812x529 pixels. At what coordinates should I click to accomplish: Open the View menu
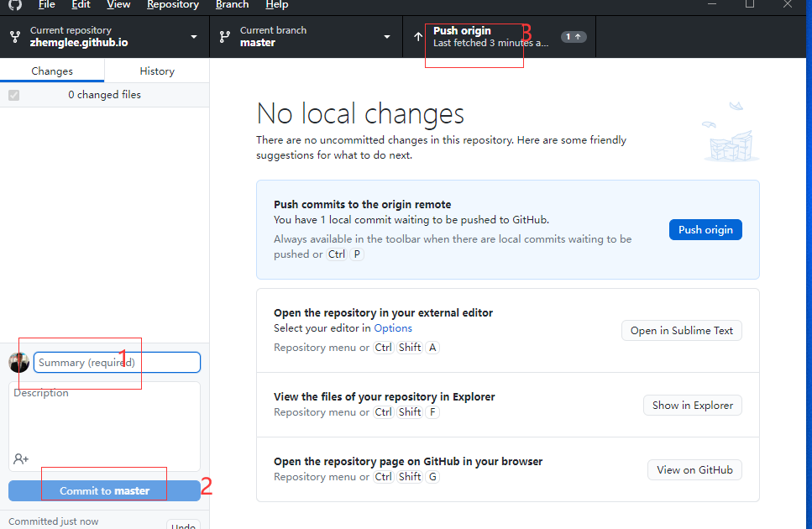coord(118,5)
